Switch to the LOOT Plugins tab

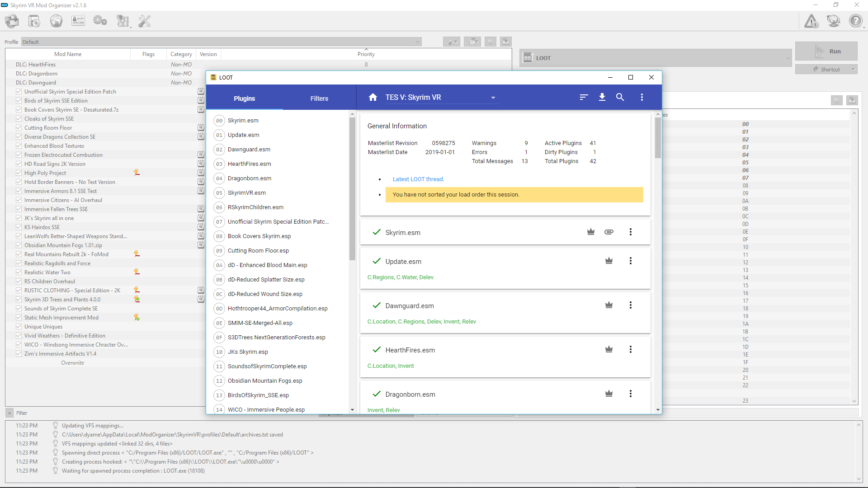pos(245,98)
